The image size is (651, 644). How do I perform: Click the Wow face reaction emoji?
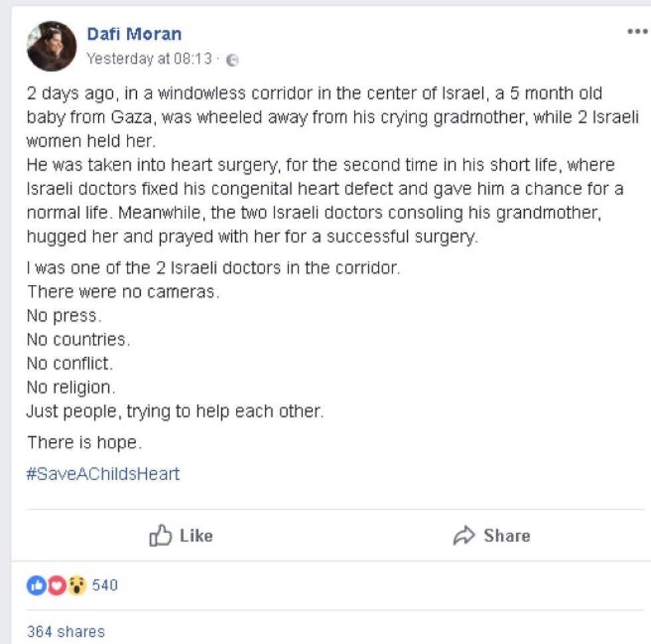(77, 586)
